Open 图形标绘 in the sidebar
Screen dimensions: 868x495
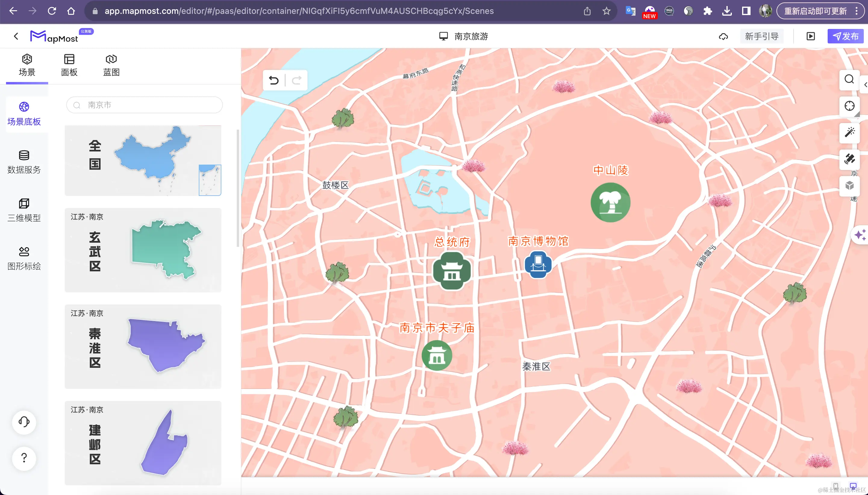click(24, 258)
